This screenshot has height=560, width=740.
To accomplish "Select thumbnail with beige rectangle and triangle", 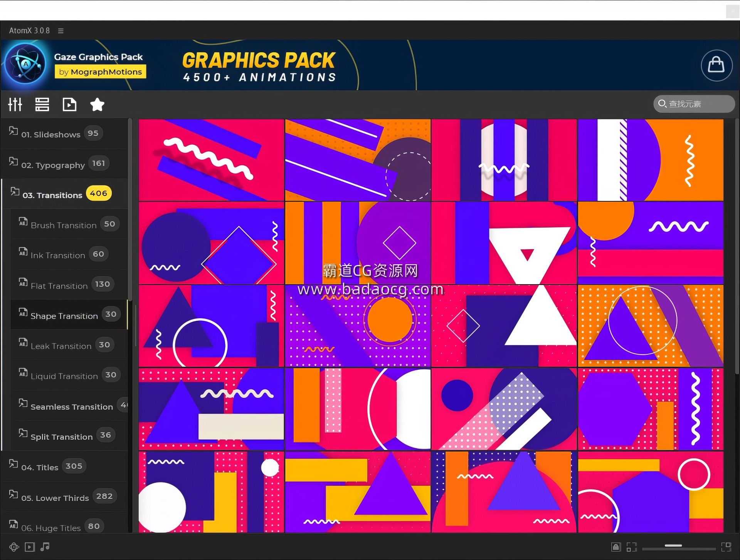I will point(211,409).
